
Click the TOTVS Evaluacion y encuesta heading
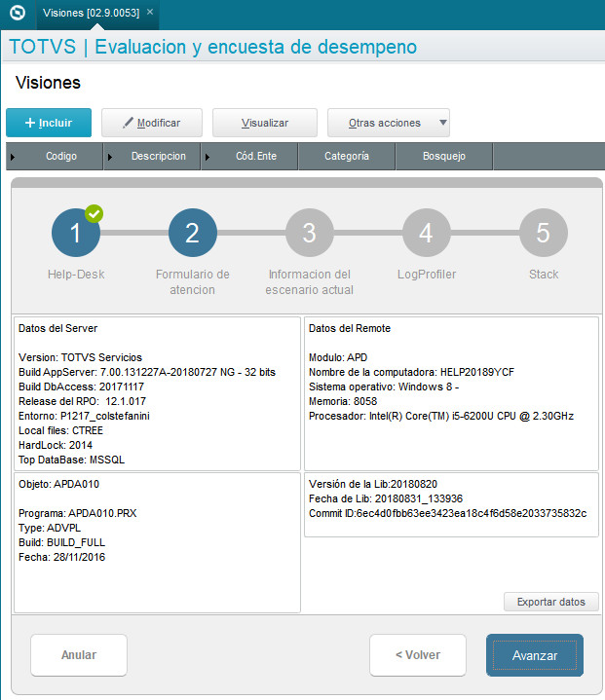pos(213,47)
